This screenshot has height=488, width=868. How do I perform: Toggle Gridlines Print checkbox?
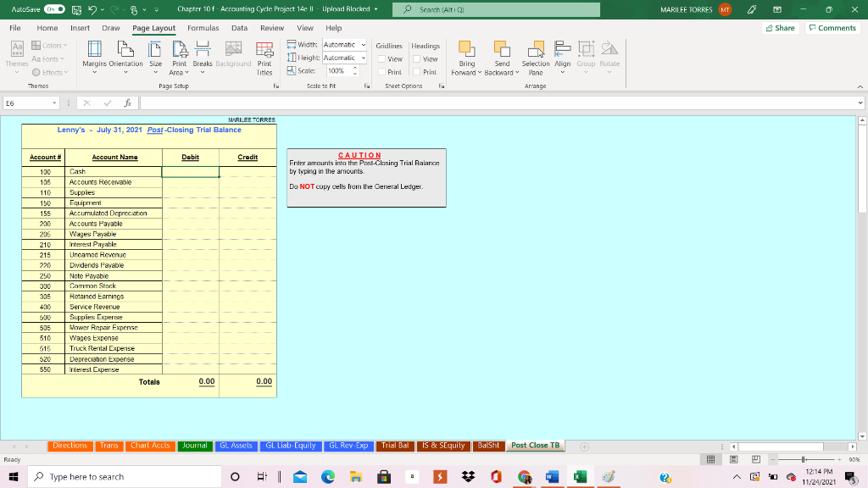pos(381,72)
